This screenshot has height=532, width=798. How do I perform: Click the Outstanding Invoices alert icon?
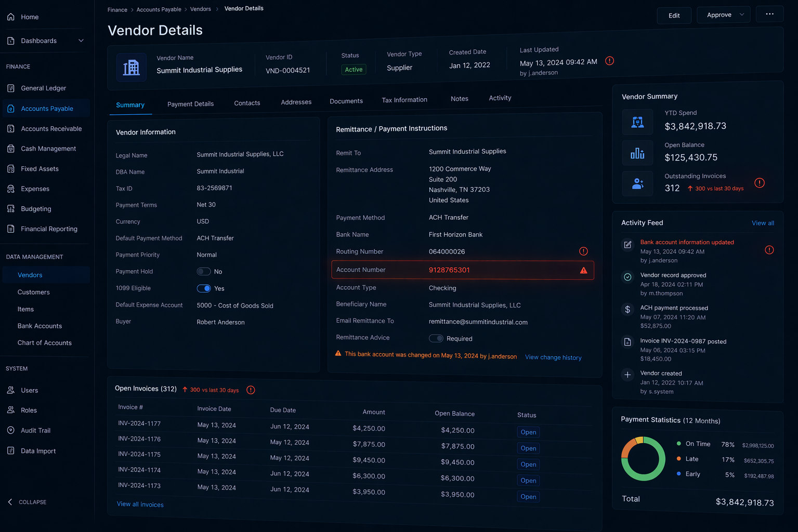coord(759,183)
